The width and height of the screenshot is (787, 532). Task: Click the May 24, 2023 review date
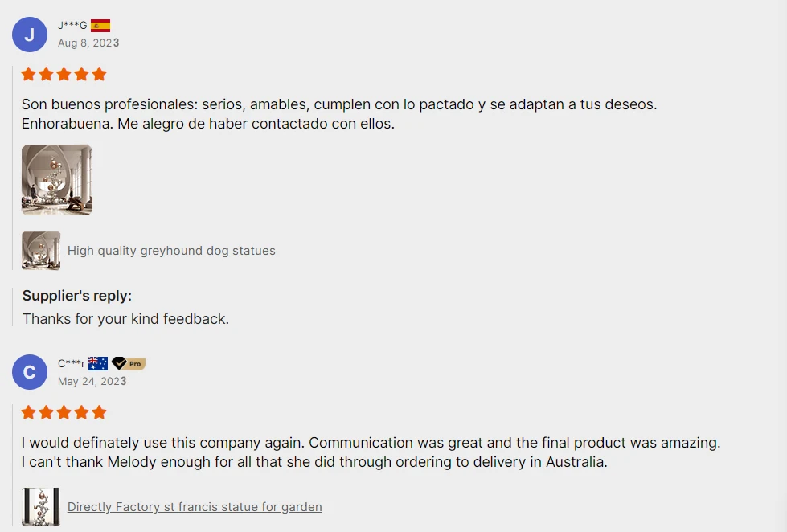[x=92, y=381]
